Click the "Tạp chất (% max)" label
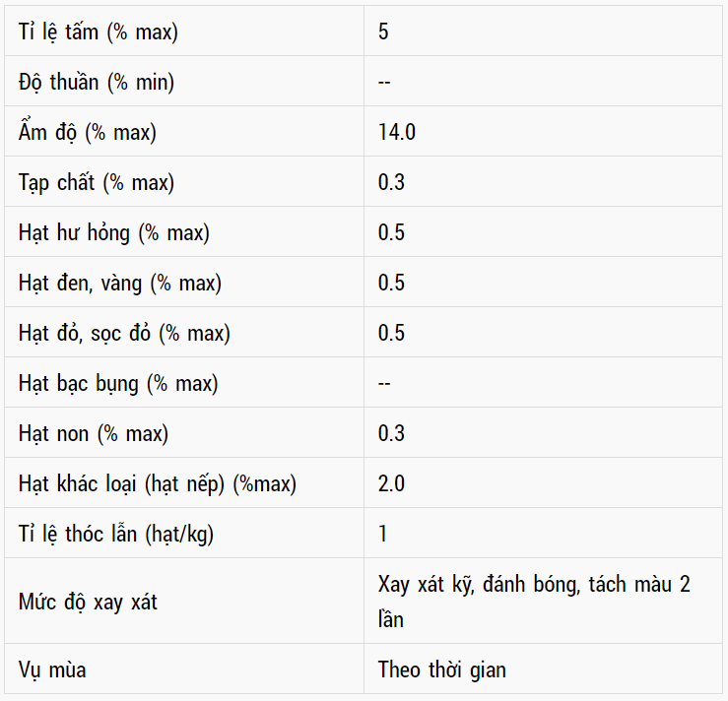The height and width of the screenshot is (701, 728). 97,182
